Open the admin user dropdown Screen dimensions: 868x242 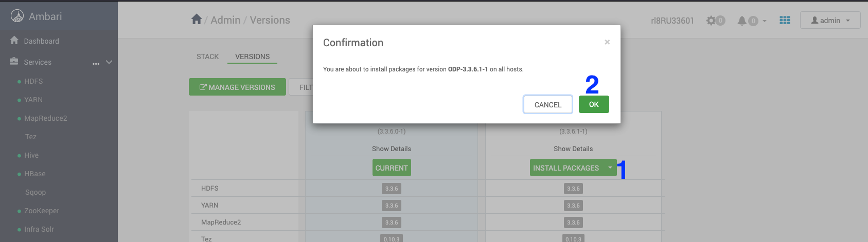pos(830,21)
